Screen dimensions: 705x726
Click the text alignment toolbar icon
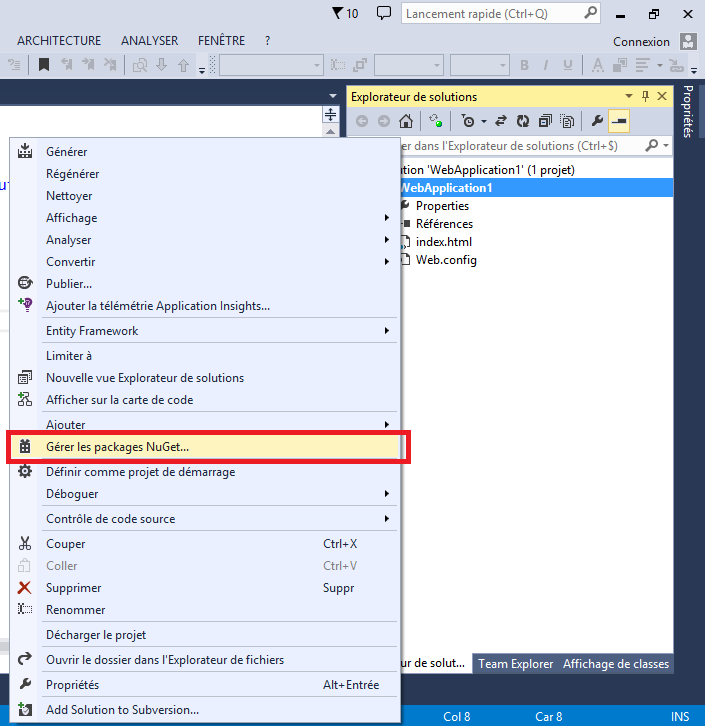642,65
